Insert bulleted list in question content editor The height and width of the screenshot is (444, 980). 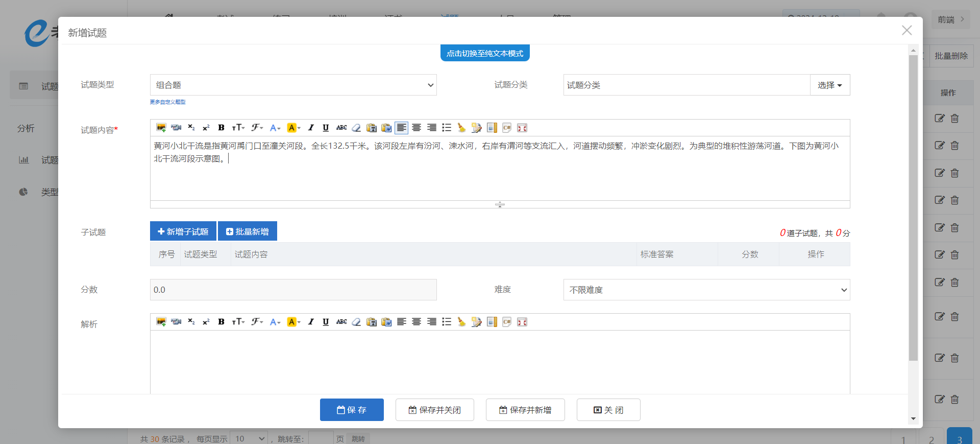pyautogui.click(x=447, y=128)
